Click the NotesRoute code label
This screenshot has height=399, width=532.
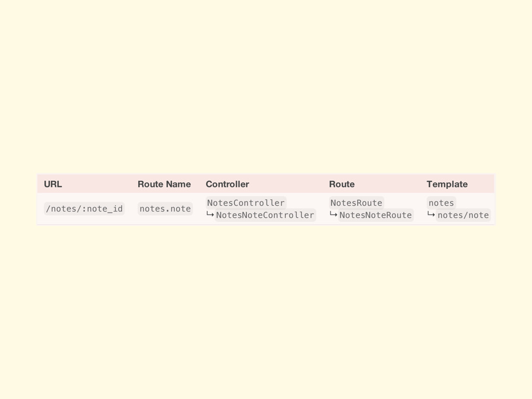point(356,203)
